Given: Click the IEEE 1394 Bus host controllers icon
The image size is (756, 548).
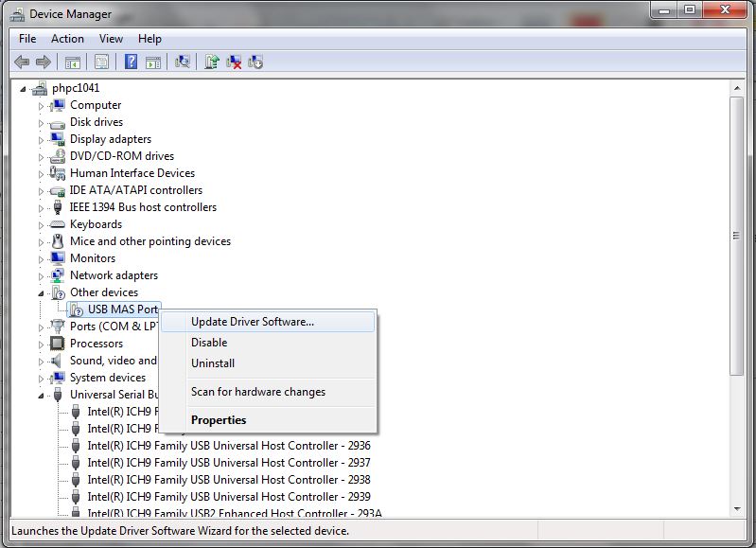Looking at the screenshot, I should click(58, 207).
